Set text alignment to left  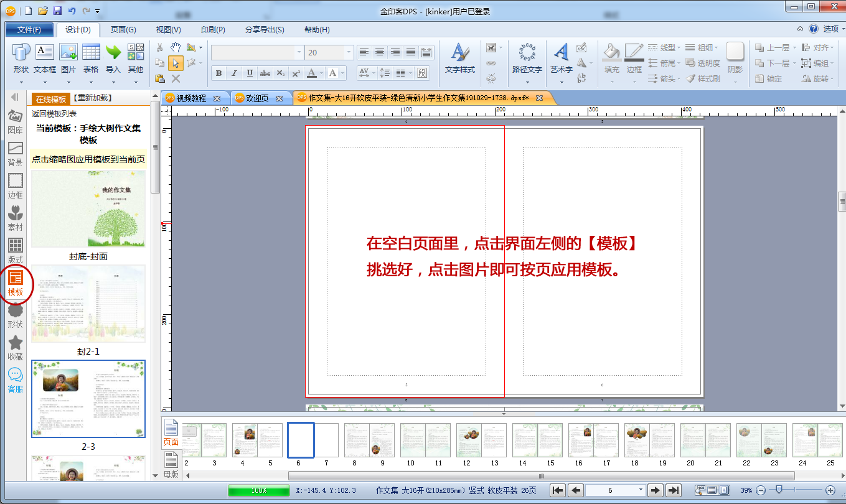pyautogui.click(x=364, y=52)
